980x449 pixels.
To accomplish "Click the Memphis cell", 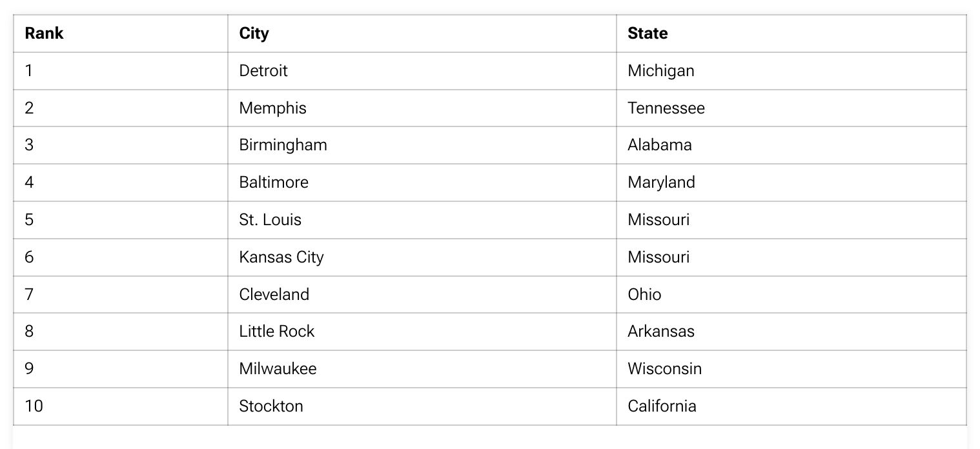I will [272, 108].
